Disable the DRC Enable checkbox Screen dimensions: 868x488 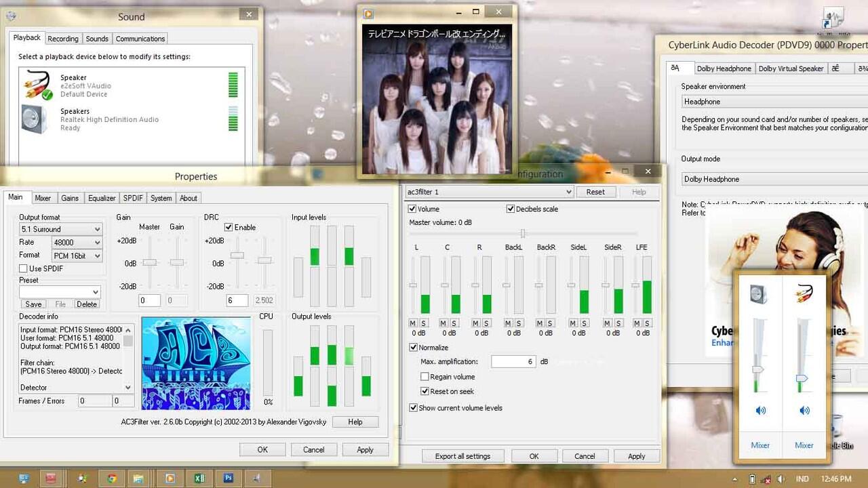229,227
